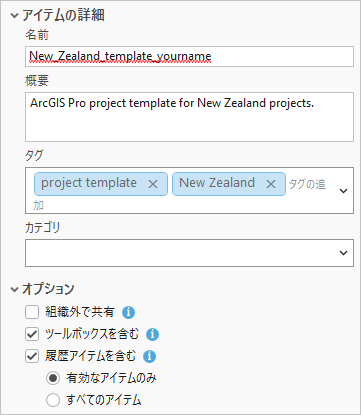361x415 pixels.
Task: Open the タグ dropdown arrow
Action: pos(343,191)
